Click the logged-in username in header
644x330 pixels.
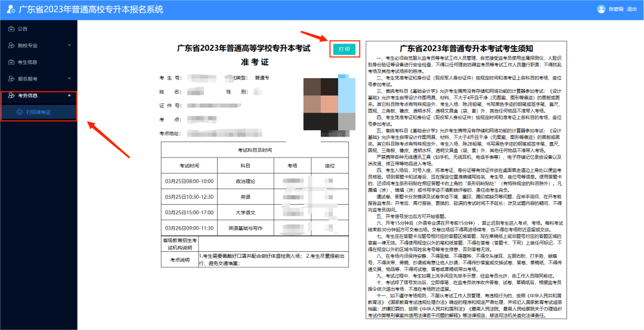(615, 10)
